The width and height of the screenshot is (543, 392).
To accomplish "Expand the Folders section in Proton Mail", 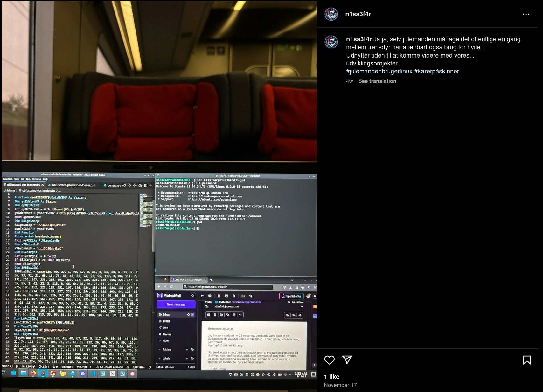I will click(x=160, y=349).
